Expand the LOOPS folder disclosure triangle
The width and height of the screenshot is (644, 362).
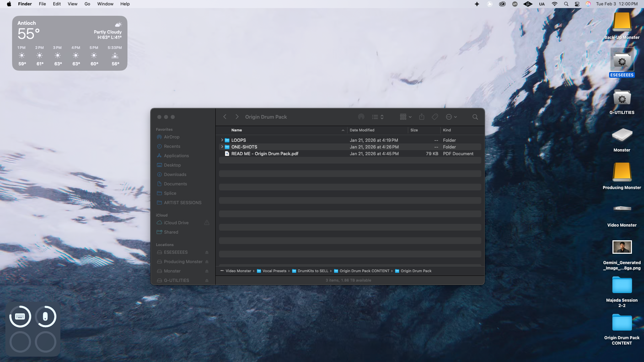[x=222, y=140]
